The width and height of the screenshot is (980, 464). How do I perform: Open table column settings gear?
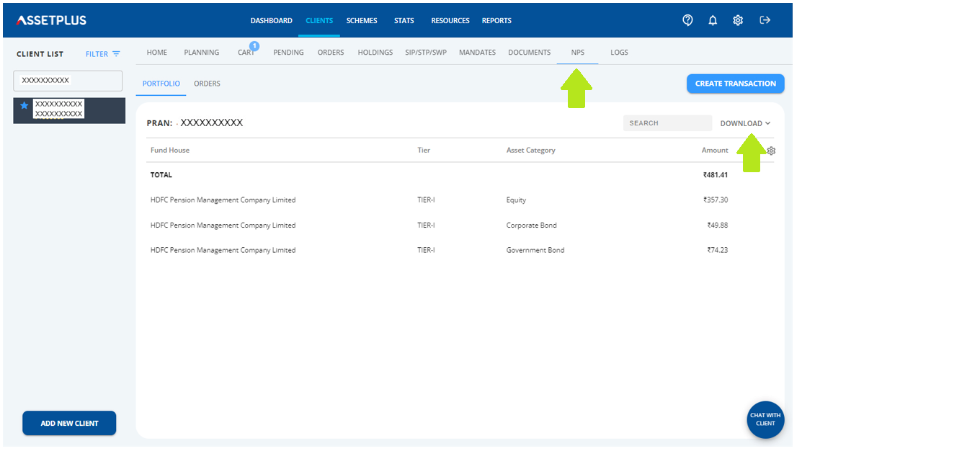tap(771, 151)
